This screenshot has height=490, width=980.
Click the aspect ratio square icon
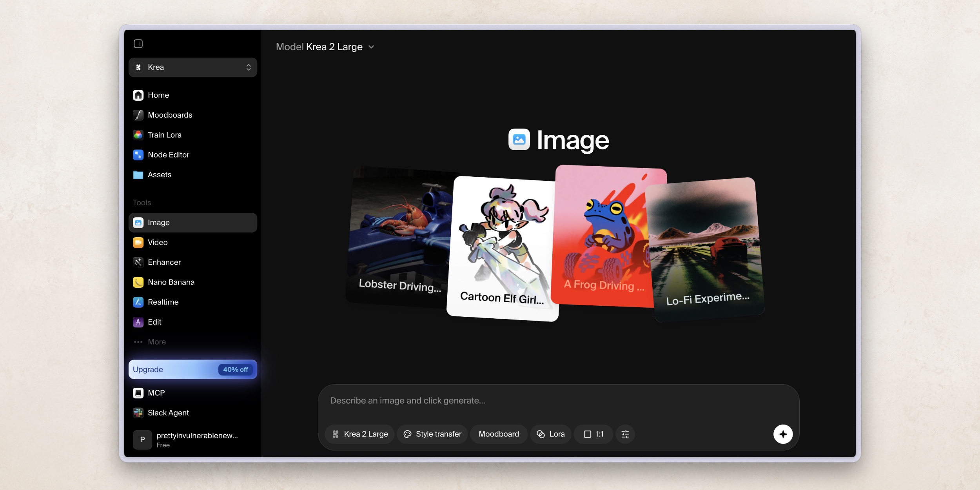(587, 434)
